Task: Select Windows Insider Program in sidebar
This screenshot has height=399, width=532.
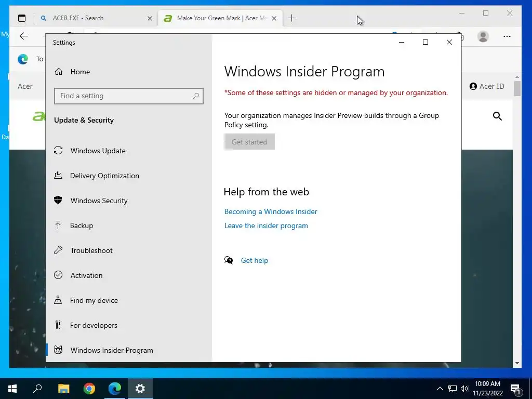Action: pyautogui.click(x=129, y=350)
